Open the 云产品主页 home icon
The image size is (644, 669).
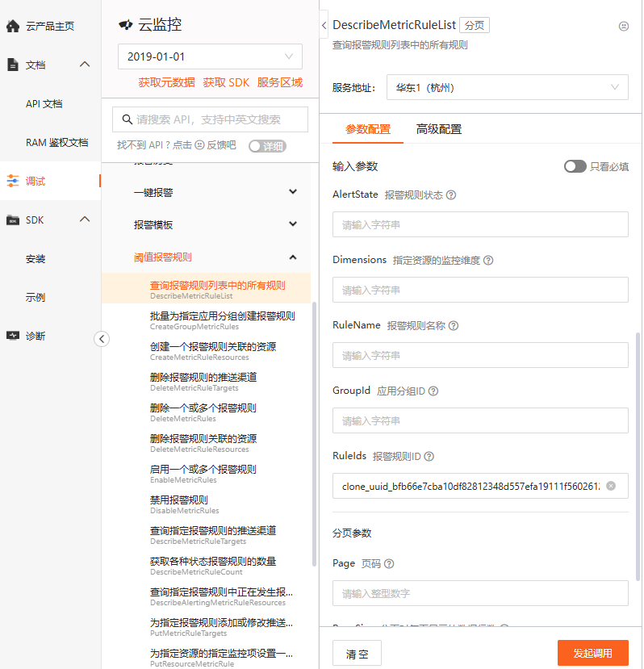[x=13, y=26]
